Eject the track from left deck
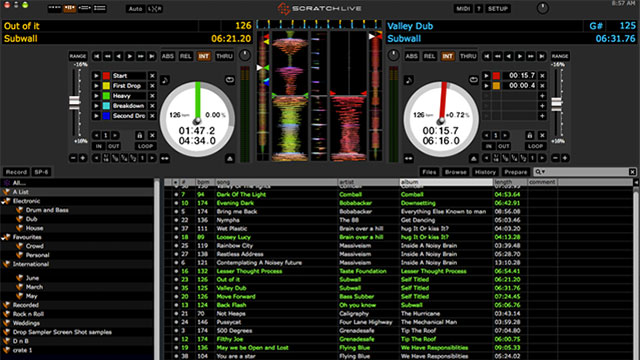Image resolution: width=640 pixels, height=360 pixels. [230, 158]
